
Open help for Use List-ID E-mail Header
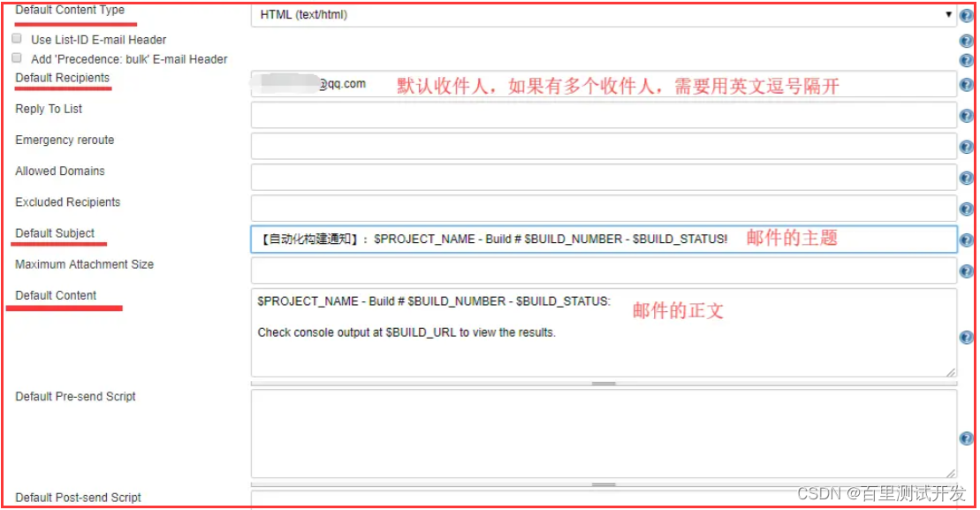click(966, 42)
